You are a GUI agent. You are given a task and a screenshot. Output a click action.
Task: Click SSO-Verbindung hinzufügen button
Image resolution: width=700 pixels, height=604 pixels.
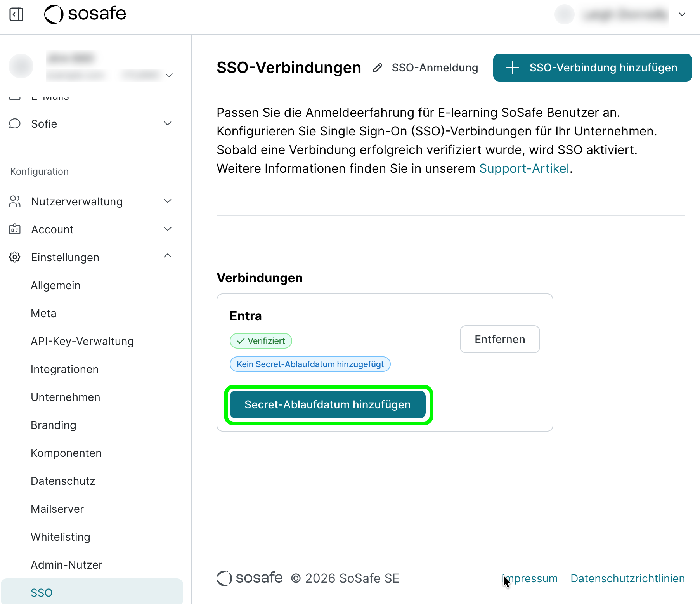point(592,68)
